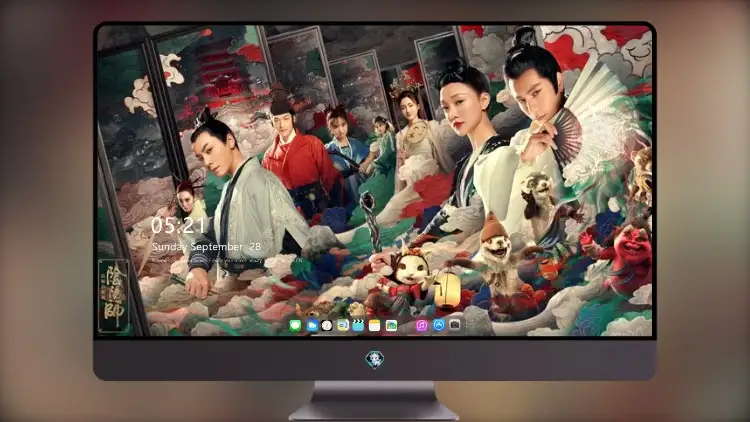Open the Weather app in the dock
The width and height of the screenshot is (750, 422).
(x=312, y=326)
